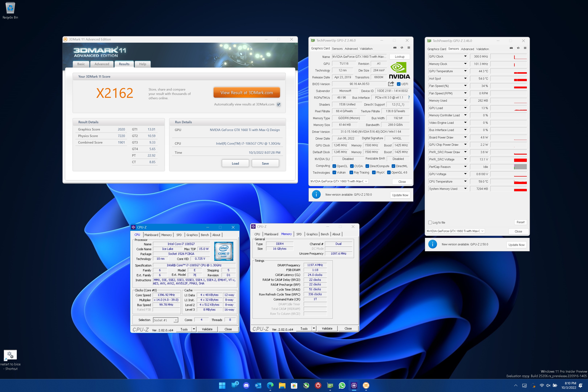Refresh the GPU-Z Graphics Card window

pos(402,48)
